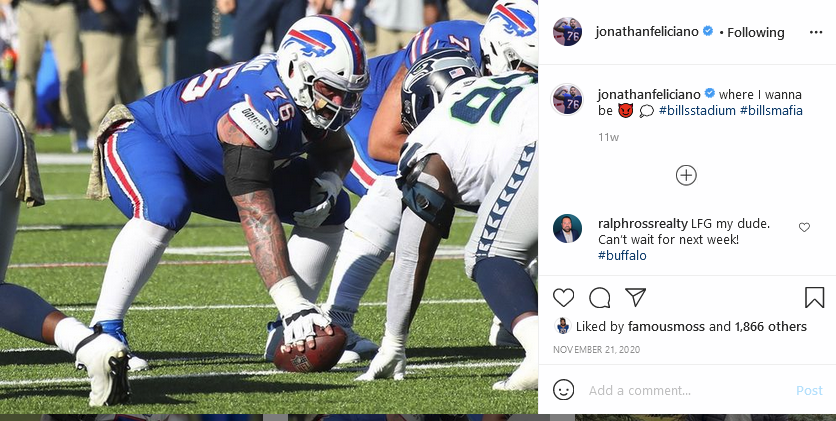
Task: Open comment speech bubble icon
Action: (599, 297)
